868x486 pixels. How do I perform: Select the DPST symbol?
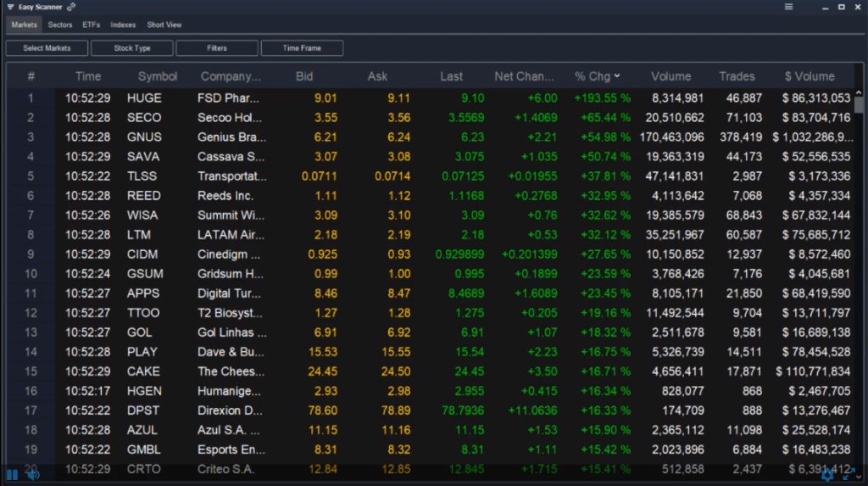(142, 411)
